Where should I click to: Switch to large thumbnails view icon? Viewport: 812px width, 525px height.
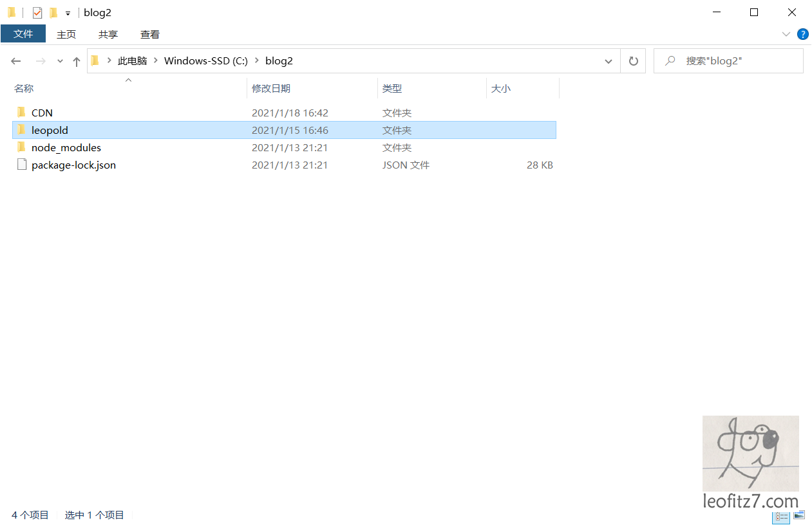(x=798, y=516)
